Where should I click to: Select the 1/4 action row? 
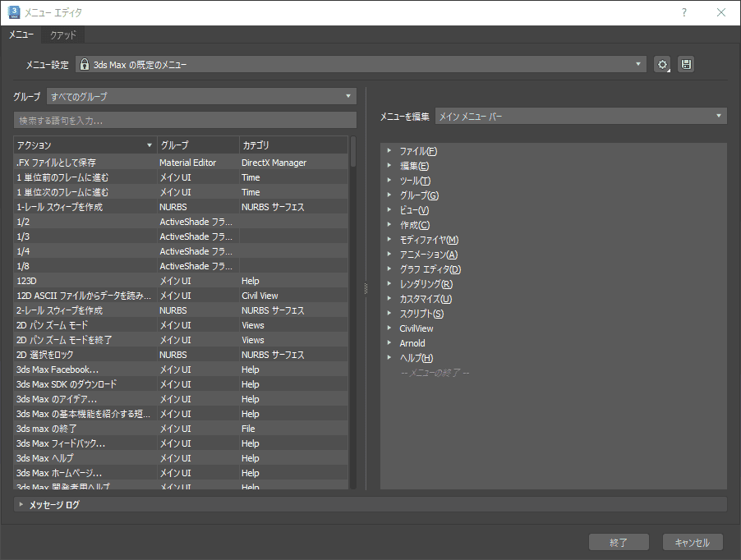tap(181, 251)
